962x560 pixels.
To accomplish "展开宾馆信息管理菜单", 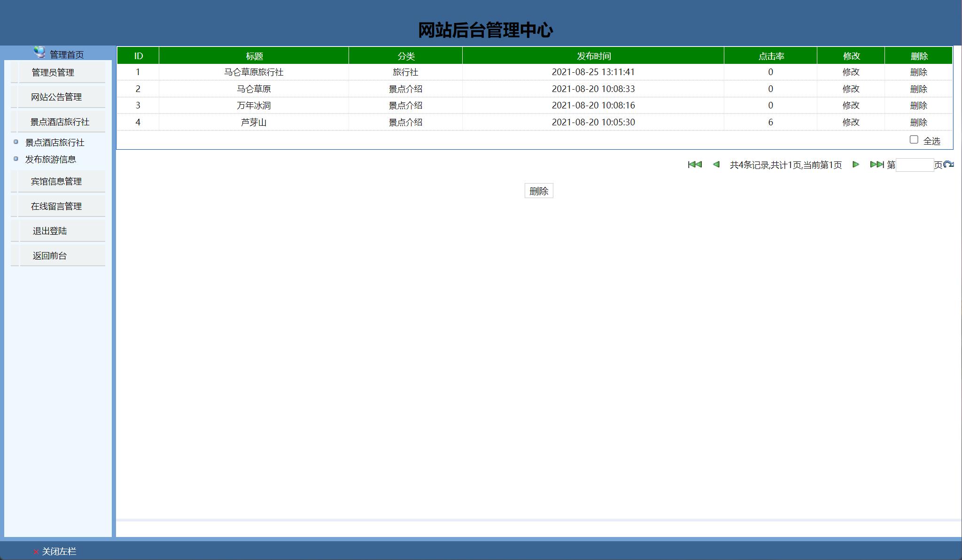I will 56,182.
